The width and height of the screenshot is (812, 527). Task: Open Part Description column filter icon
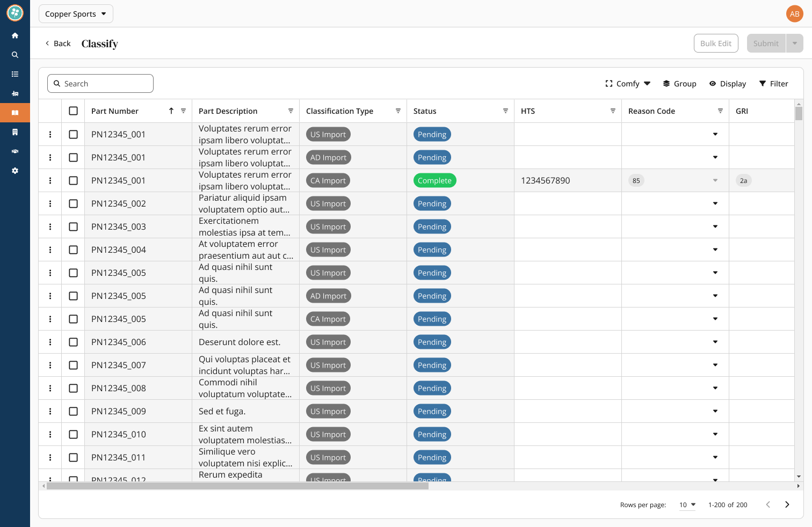coord(291,111)
